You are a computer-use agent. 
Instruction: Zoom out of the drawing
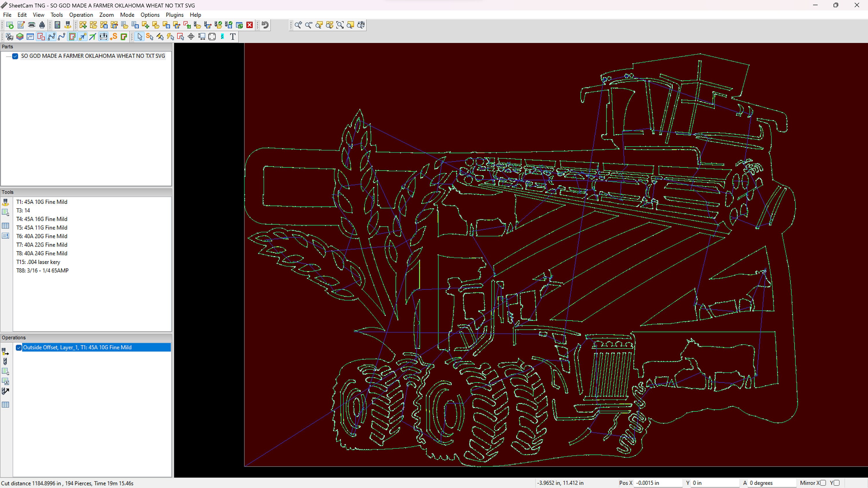[309, 25]
